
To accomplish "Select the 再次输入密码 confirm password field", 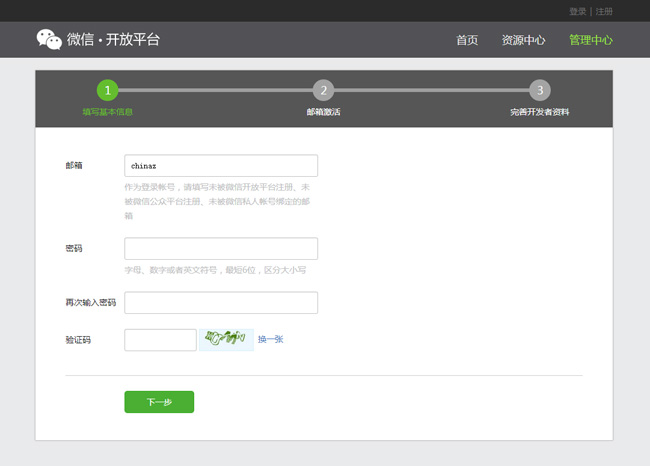I will [x=221, y=303].
